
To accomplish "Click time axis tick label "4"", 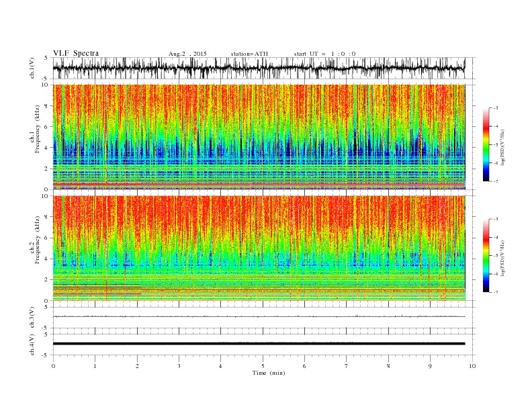I will coord(220,366).
